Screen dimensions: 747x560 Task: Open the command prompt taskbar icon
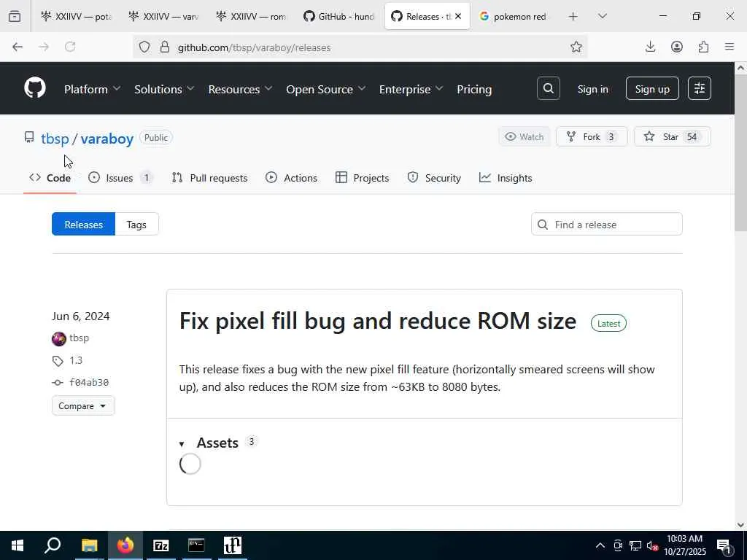pyautogui.click(x=196, y=545)
